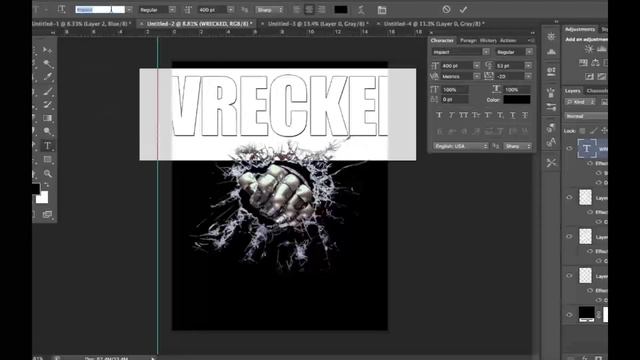Cancel the current text edit in the options bar
This screenshot has width=640, height=360.
click(446, 9)
